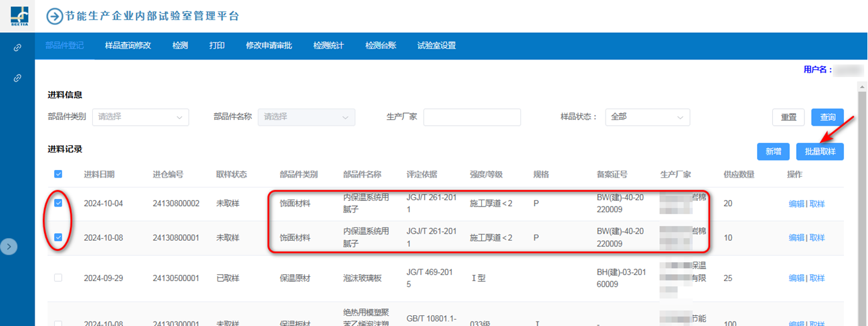Image resolution: width=868 pixels, height=326 pixels.
Task: Click the circled arrow icon beside platform title
Action: point(56,16)
